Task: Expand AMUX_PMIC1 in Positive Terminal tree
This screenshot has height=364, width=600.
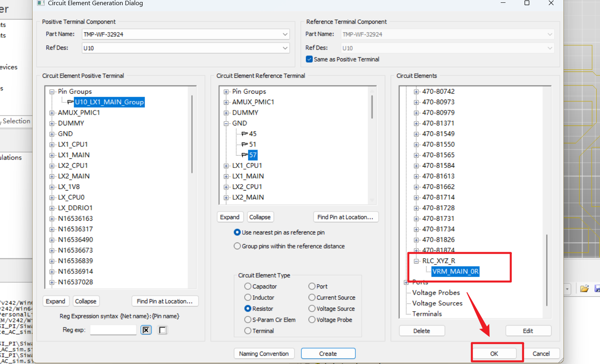Action: click(52, 113)
